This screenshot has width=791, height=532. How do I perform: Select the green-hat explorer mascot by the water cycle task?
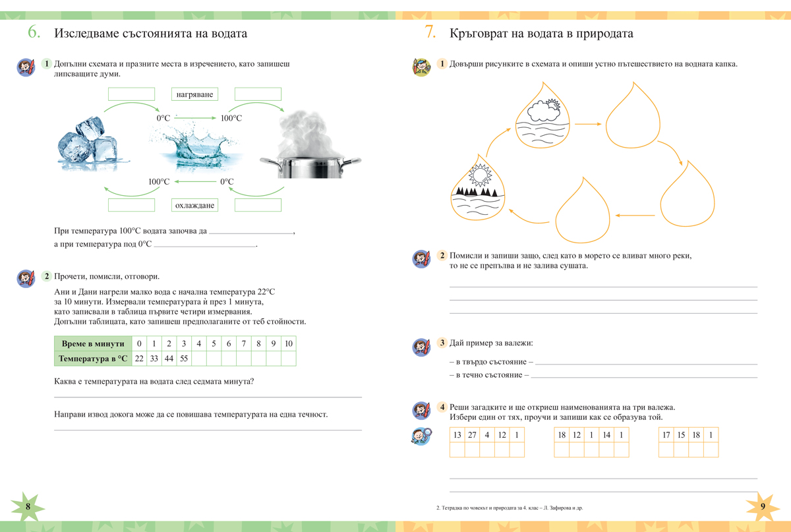point(422,66)
